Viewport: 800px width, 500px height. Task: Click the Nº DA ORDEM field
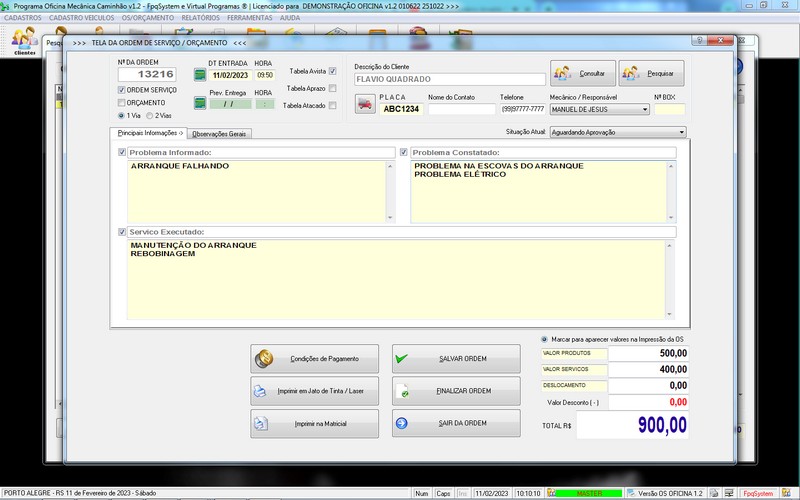click(147, 74)
